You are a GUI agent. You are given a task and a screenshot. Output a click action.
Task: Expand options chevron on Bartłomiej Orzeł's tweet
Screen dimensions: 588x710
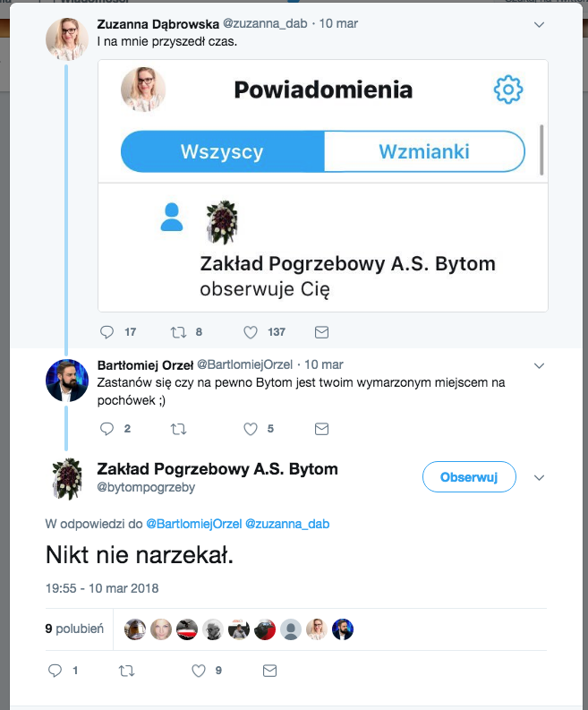pyautogui.click(x=539, y=365)
